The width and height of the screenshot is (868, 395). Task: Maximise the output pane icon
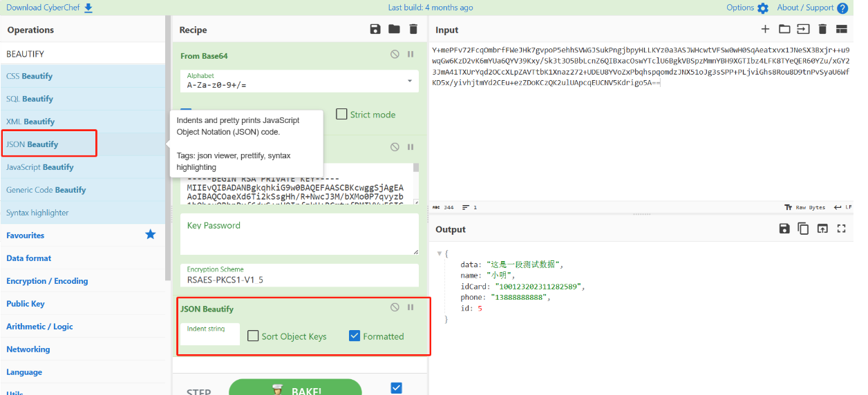842,229
